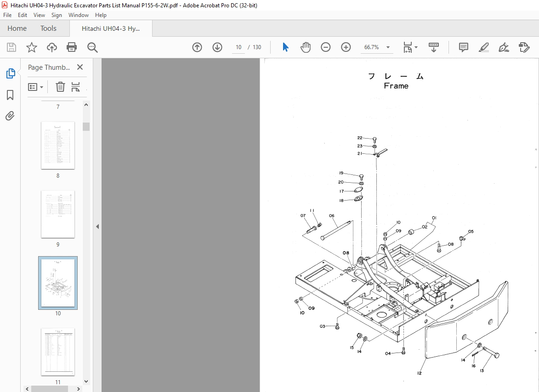Select page 11 thumbnail
The image size is (539, 392).
58,352
